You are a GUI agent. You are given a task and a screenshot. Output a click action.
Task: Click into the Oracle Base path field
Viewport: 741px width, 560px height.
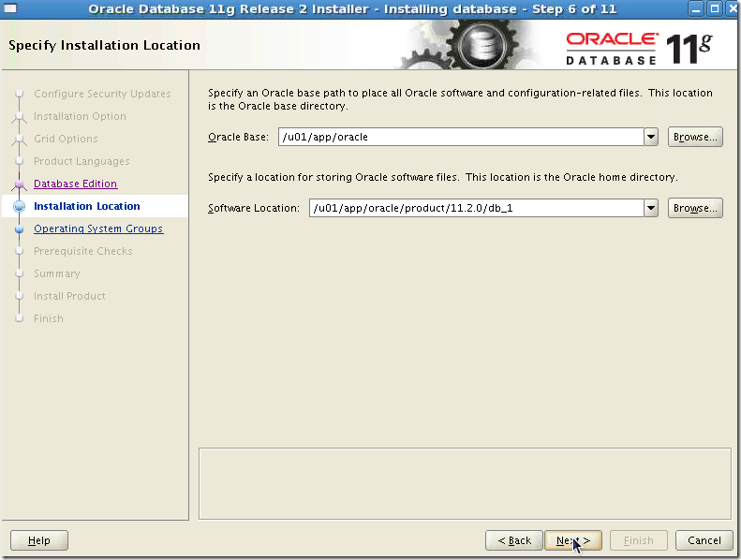point(461,137)
